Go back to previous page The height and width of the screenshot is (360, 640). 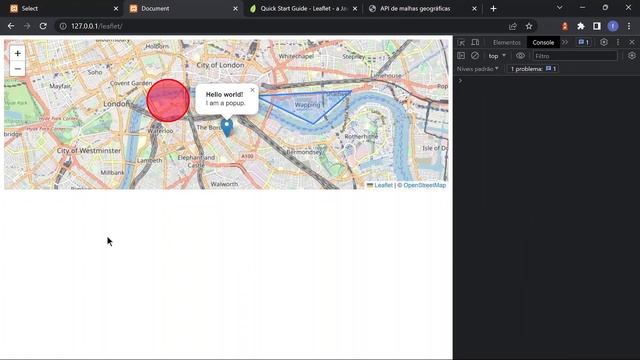click(x=11, y=26)
